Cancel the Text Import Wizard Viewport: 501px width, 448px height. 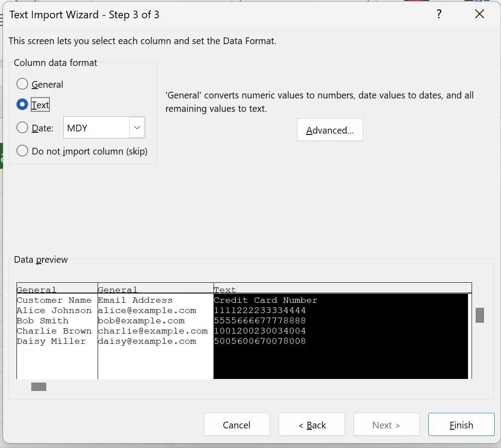[x=237, y=424]
